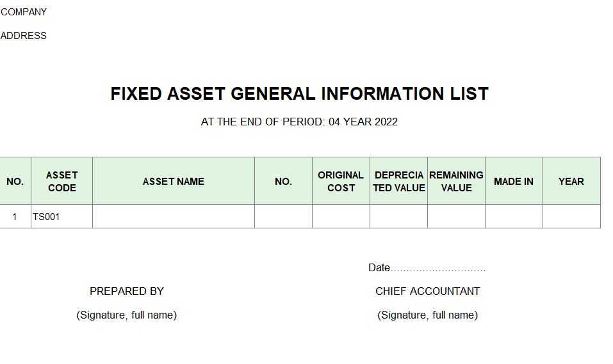Image resolution: width=613 pixels, height=364 pixels.
Task: Select the empty YEAR cell for TS001
Action: 571,217
